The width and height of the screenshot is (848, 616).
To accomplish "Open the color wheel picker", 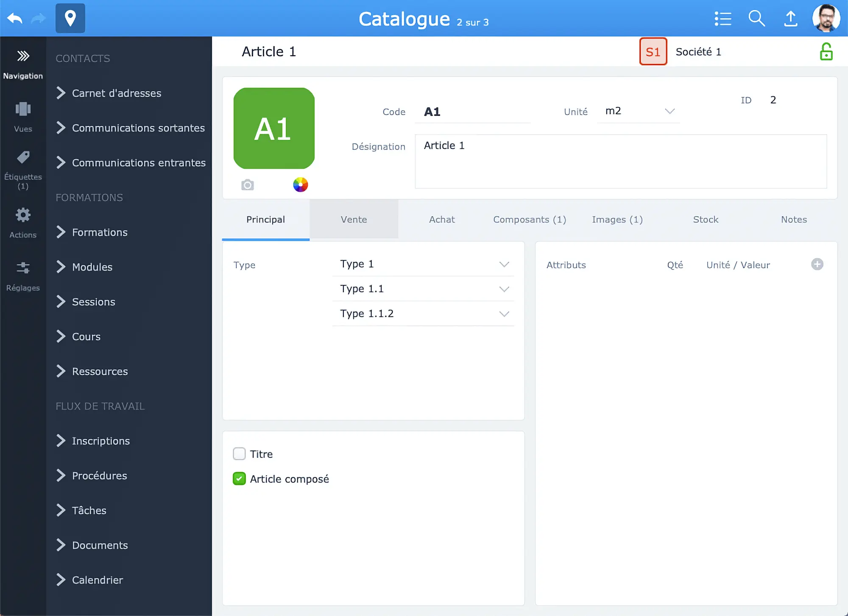I will [300, 185].
